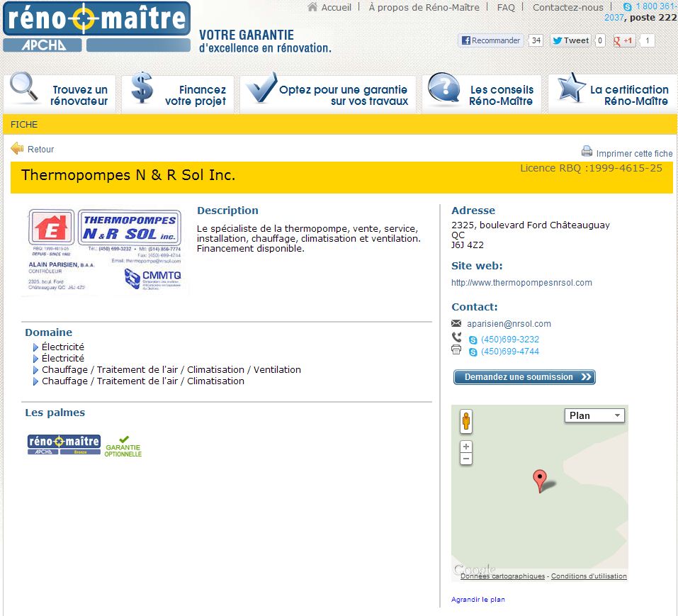Click the fax machine icon

click(x=456, y=349)
